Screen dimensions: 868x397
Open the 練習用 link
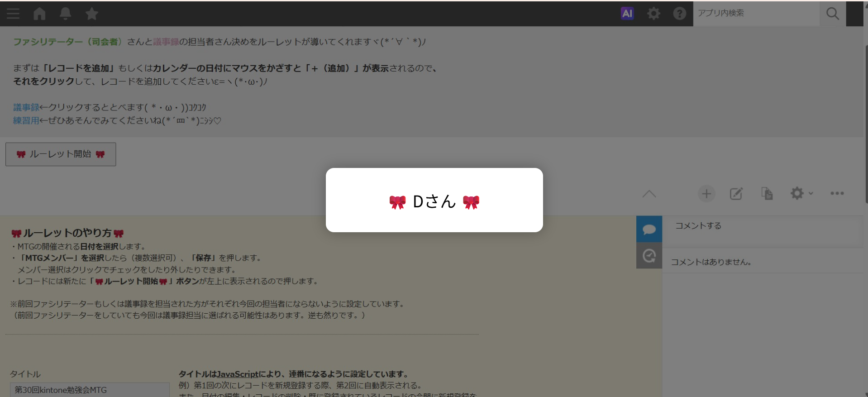click(26, 121)
